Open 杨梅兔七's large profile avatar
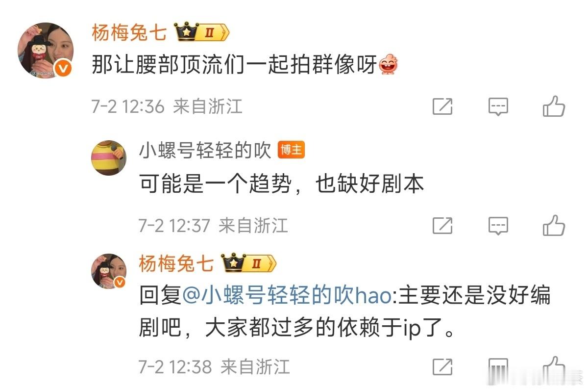This screenshot has width=588, height=391. (46, 50)
